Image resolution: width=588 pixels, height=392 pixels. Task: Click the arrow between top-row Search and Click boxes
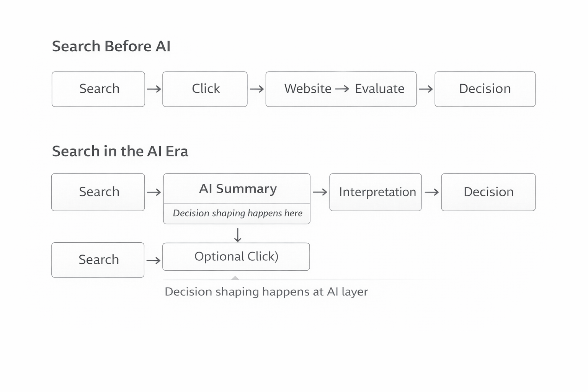click(x=154, y=89)
